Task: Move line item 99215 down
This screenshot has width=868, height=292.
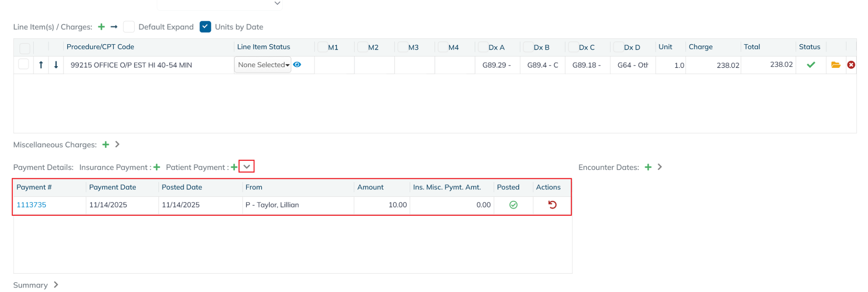Action: [x=56, y=65]
